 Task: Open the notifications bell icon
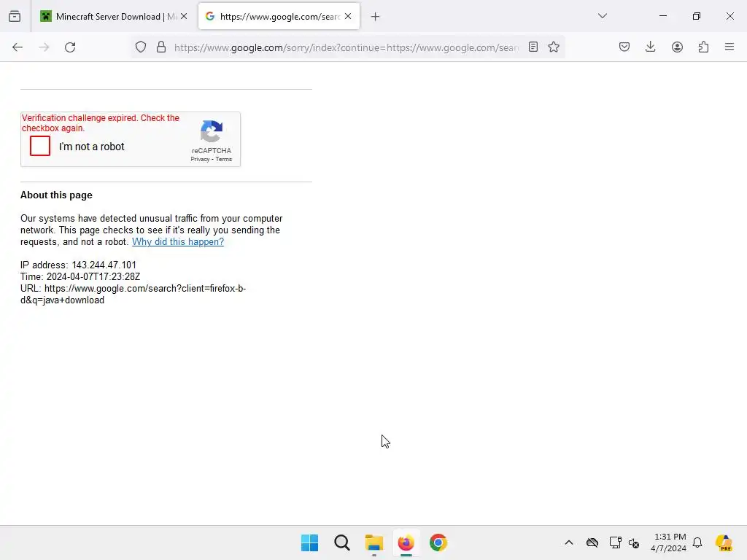point(697,542)
